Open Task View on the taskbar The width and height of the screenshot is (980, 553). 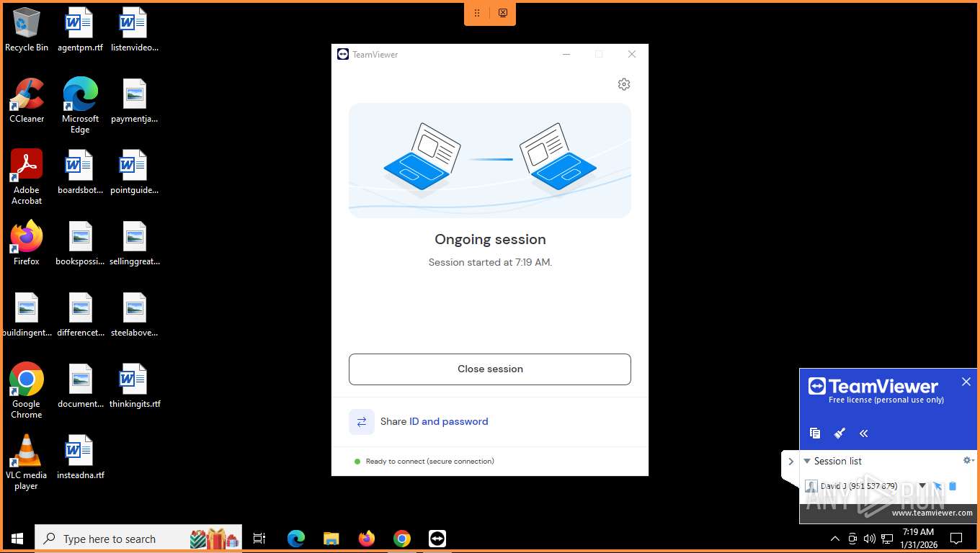click(x=259, y=539)
